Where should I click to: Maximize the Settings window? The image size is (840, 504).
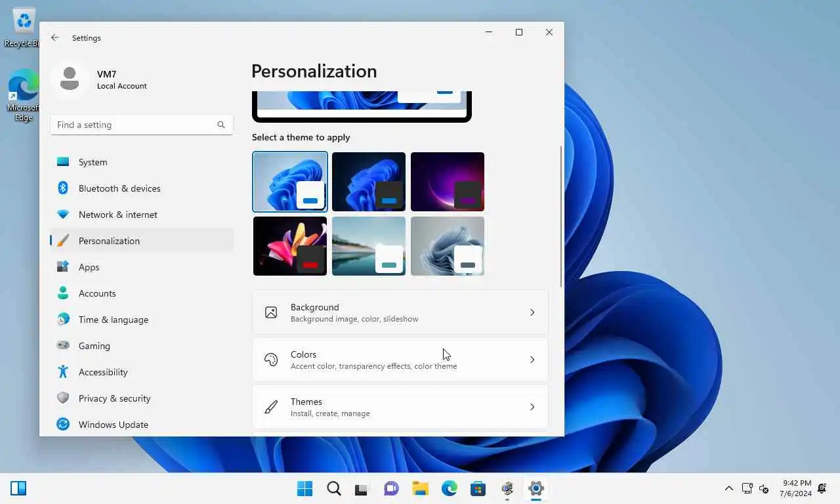pyautogui.click(x=519, y=32)
